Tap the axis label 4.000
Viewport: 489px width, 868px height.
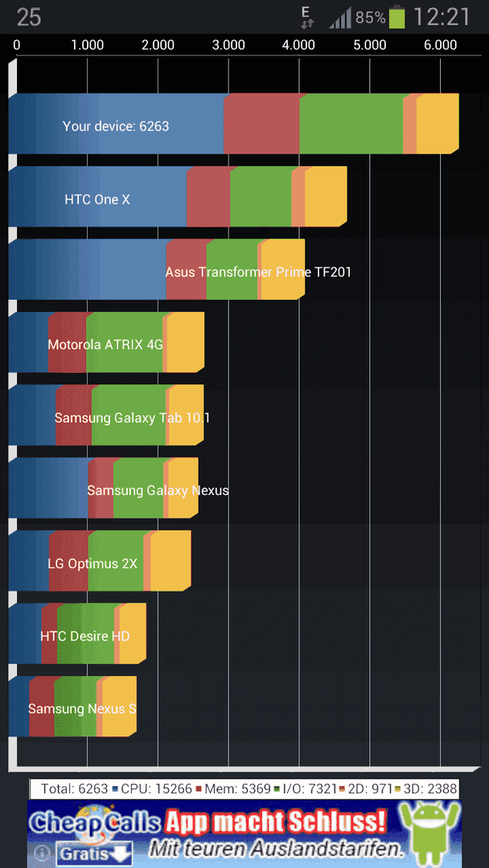coord(300,45)
